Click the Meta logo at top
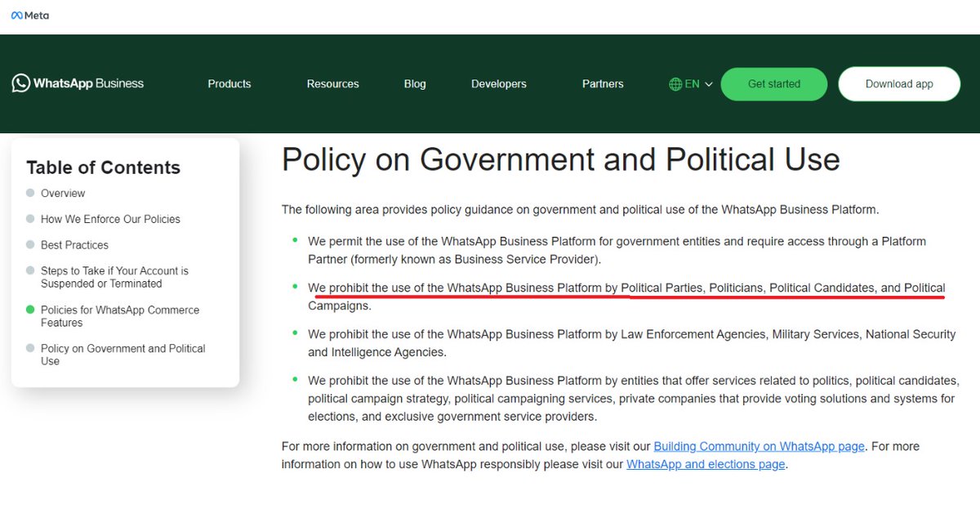980x518 pixels. click(x=29, y=16)
